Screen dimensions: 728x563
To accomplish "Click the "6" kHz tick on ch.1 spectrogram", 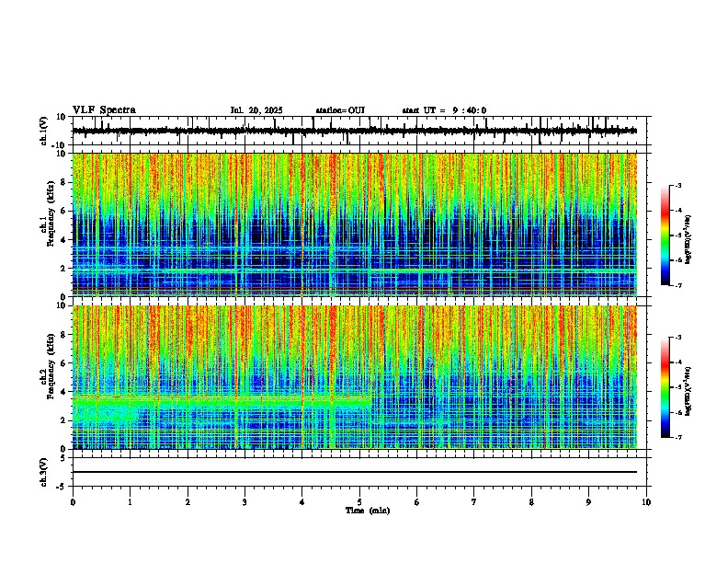I will (65, 211).
